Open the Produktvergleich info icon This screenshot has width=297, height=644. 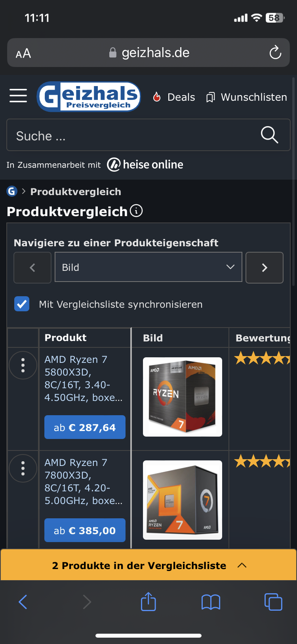(x=136, y=211)
